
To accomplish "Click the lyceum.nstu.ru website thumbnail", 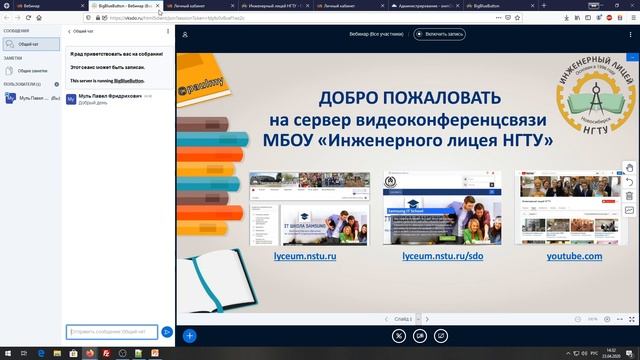I will (310, 208).
